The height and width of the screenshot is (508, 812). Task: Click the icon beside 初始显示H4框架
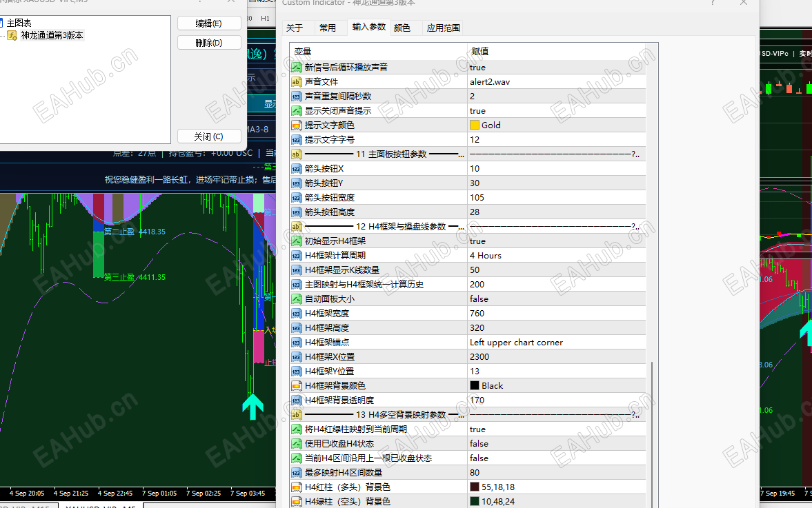(296, 241)
